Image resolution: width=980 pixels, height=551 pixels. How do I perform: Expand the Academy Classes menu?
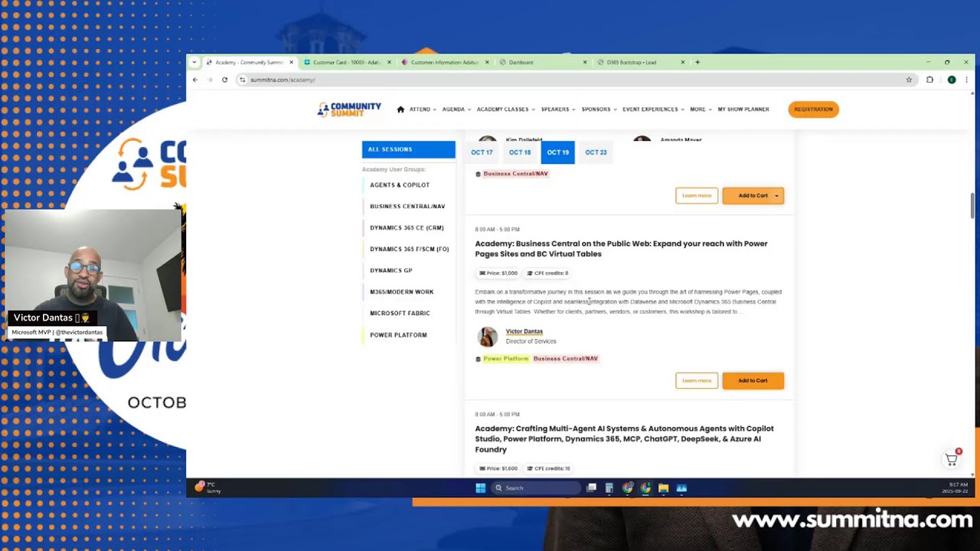(x=505, y=109)
